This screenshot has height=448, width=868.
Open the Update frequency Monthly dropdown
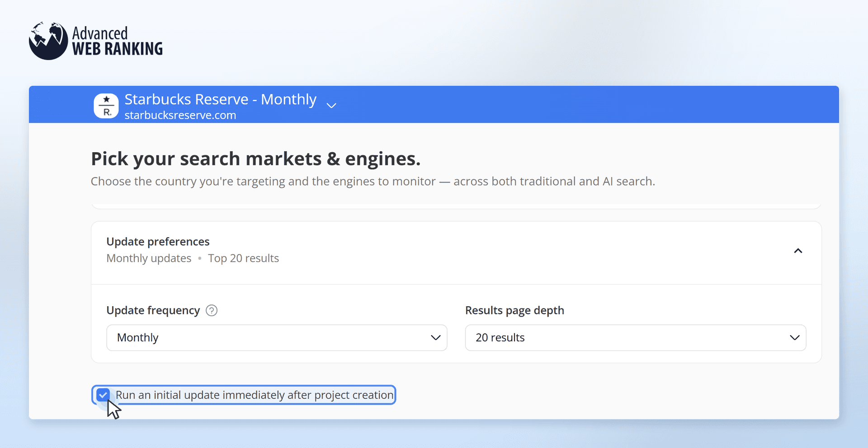pyautogui.click(x=277, y=337)
